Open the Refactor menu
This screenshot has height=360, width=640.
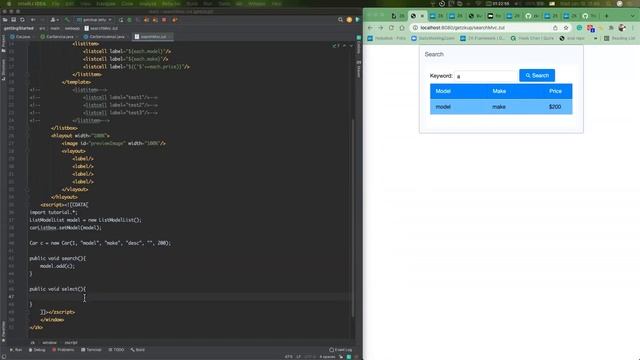pyautogui.click(x=171, y=4)
